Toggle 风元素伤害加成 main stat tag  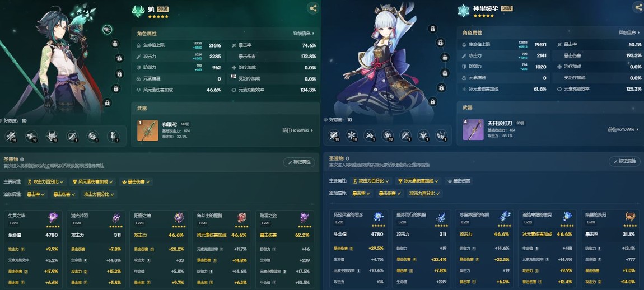(x=92, y=181)
